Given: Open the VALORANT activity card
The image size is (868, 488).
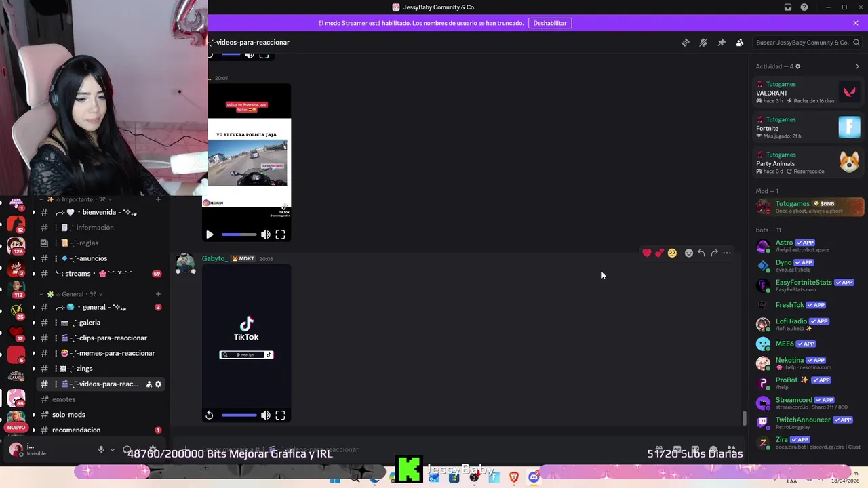Looking at the screenshot, I should (808, 92).
